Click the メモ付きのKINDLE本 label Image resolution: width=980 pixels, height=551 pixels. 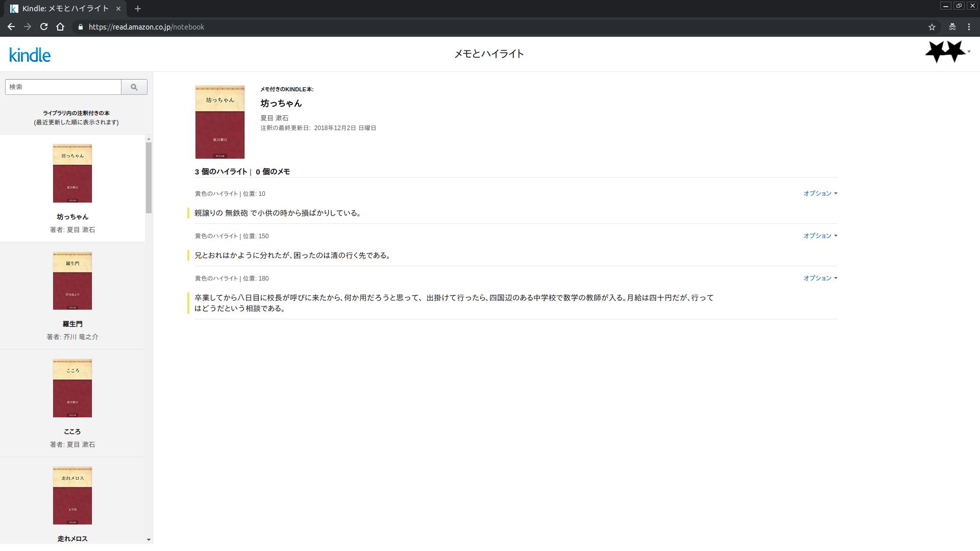[287, 89]
